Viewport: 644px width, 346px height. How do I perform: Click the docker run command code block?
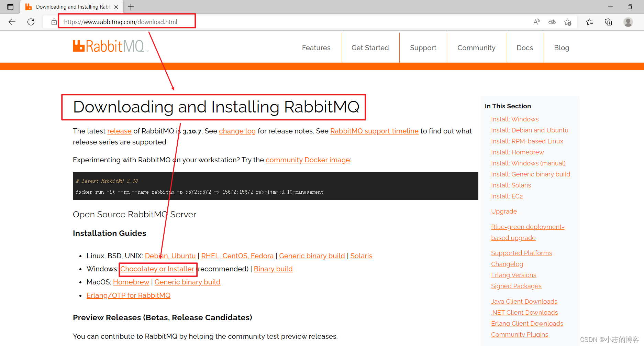[275, 186]
